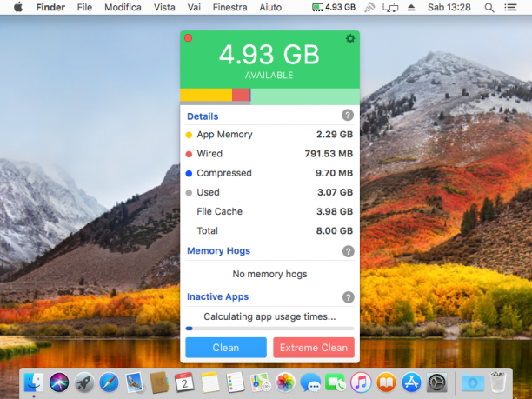532x399 pixels.
Task: Open the Apple menu
Action: click(x=18, y=7)
